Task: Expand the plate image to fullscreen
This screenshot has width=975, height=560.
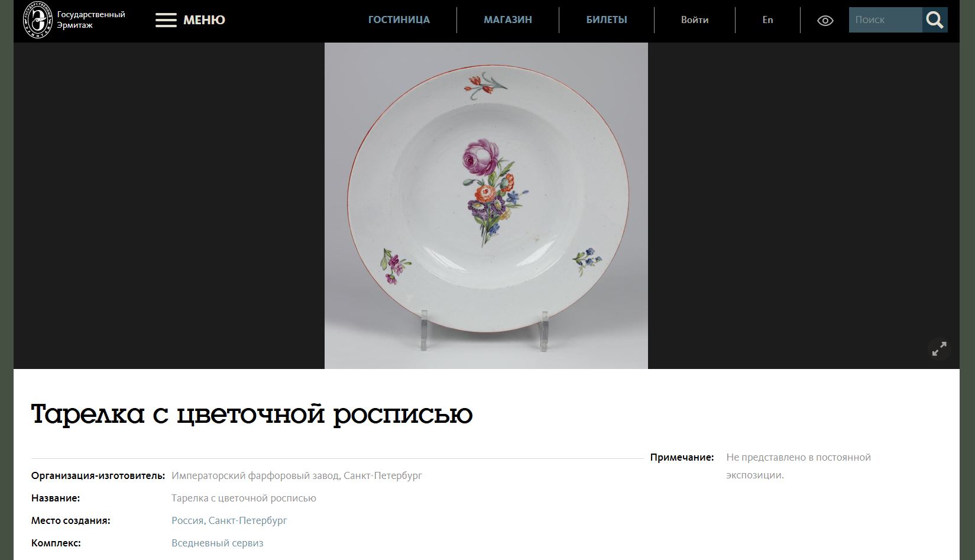Action: click(x=939, y=348)
